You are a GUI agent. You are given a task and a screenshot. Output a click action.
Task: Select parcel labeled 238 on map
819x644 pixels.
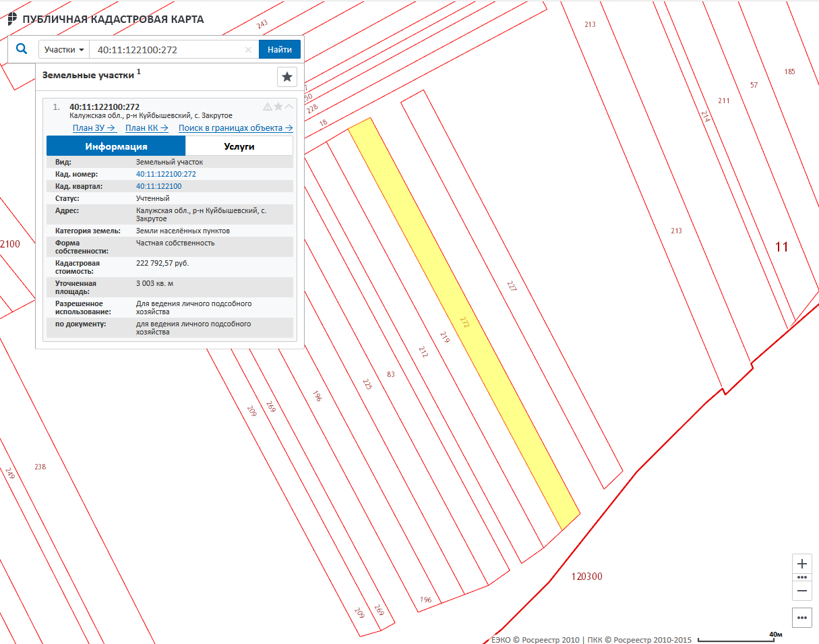(x=40, y=467)
